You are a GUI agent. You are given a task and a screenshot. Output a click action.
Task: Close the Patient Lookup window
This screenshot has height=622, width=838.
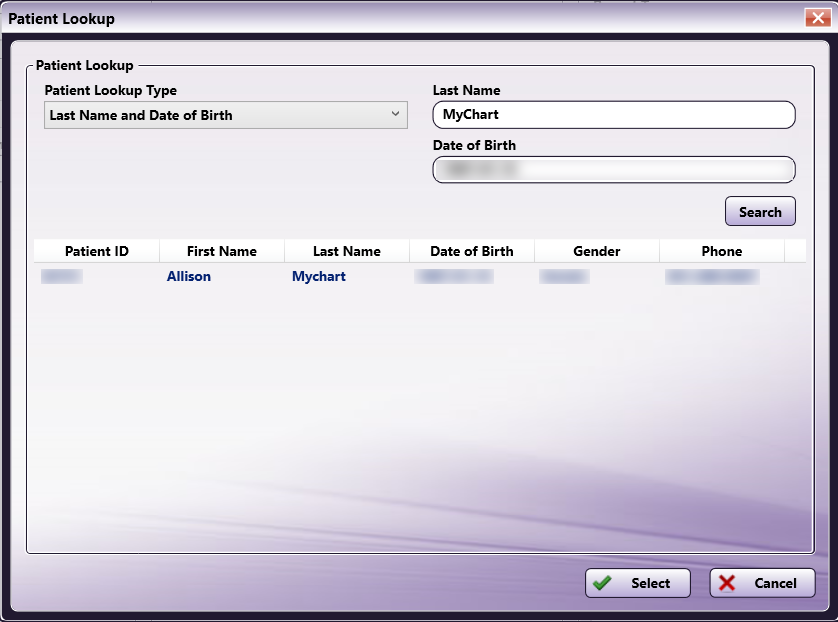click(x=818, y=18)
